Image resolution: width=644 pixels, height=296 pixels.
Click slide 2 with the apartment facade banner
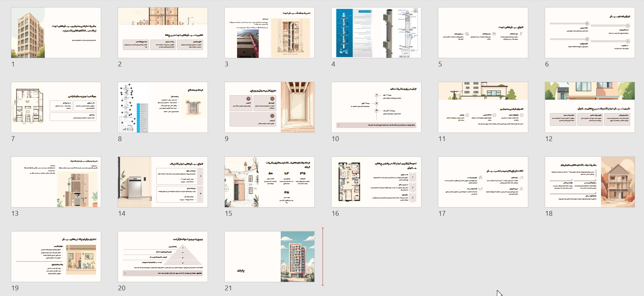(163, 32)
